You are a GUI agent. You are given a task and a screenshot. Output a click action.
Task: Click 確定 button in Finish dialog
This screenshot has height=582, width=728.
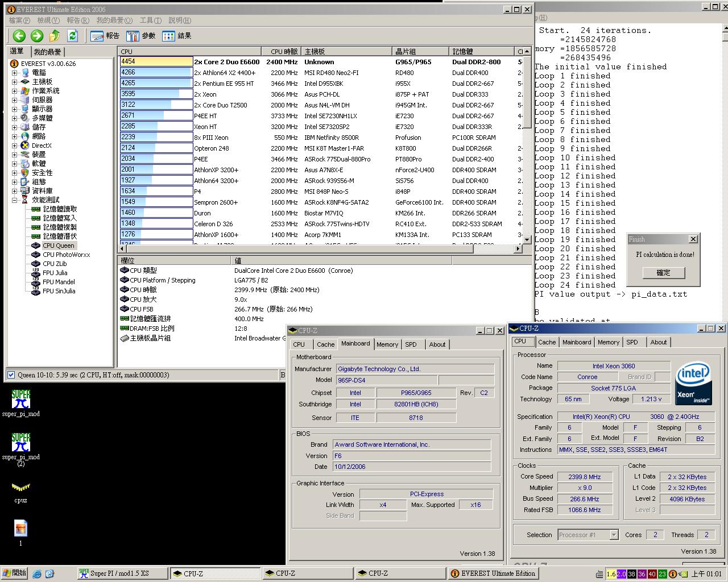[664, 273]
